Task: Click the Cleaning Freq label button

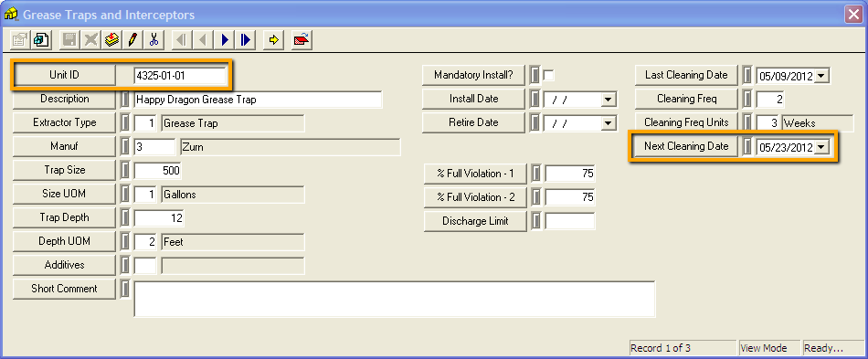Action: coord(686,99)
